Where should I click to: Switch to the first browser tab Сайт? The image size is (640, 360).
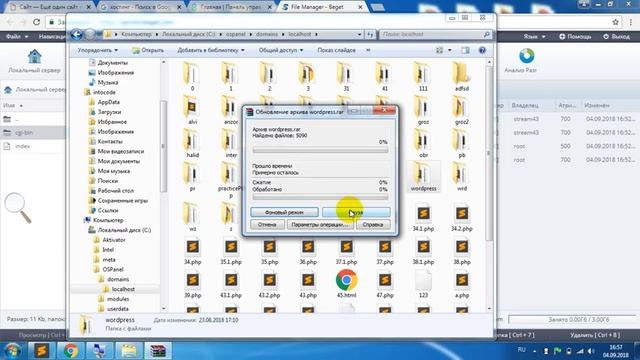click(51, 7)
